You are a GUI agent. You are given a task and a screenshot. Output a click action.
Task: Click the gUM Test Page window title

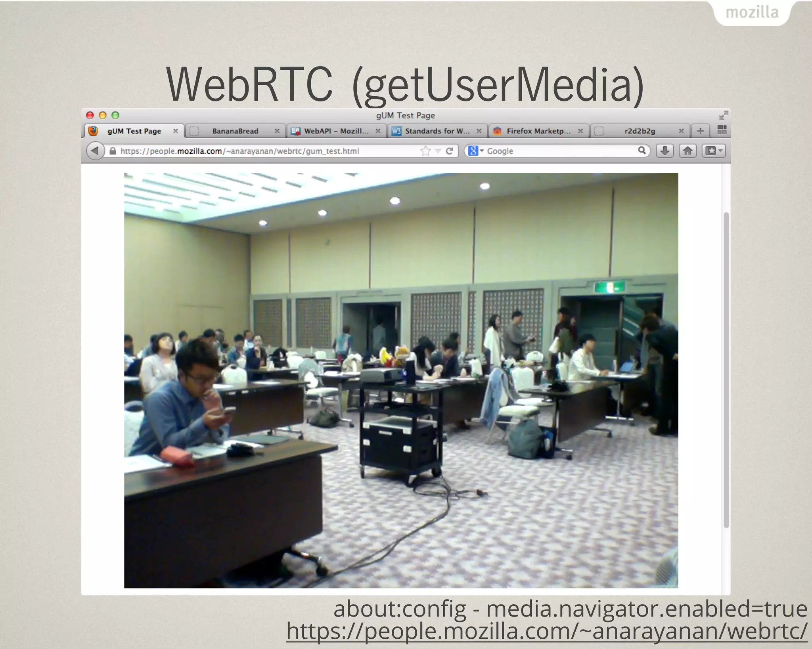[x=405, y=115]
